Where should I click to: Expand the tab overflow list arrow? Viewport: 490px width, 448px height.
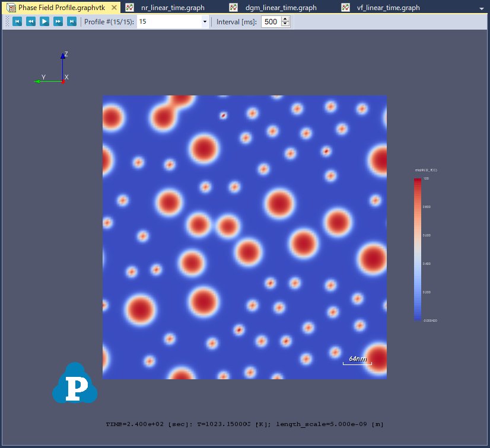point(481,8)
